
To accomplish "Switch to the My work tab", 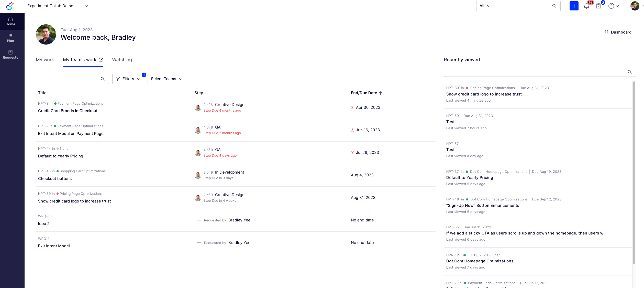I will pyautogui.click(x=45, y=60).
